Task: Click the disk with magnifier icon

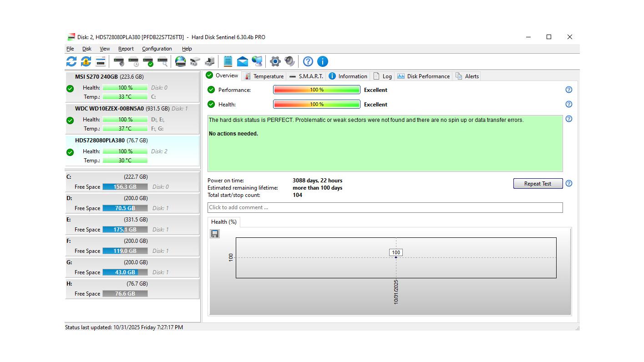Action: click(162, 61)
